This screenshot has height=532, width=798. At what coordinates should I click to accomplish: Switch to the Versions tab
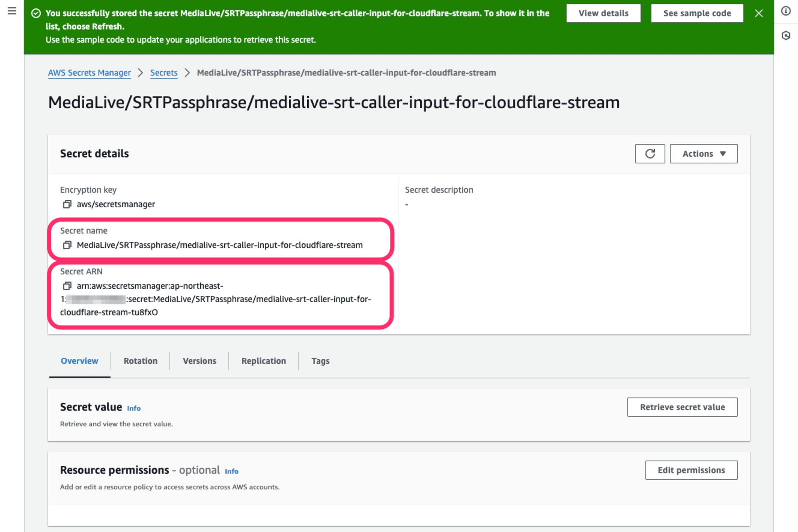click(x=199, y=361)
